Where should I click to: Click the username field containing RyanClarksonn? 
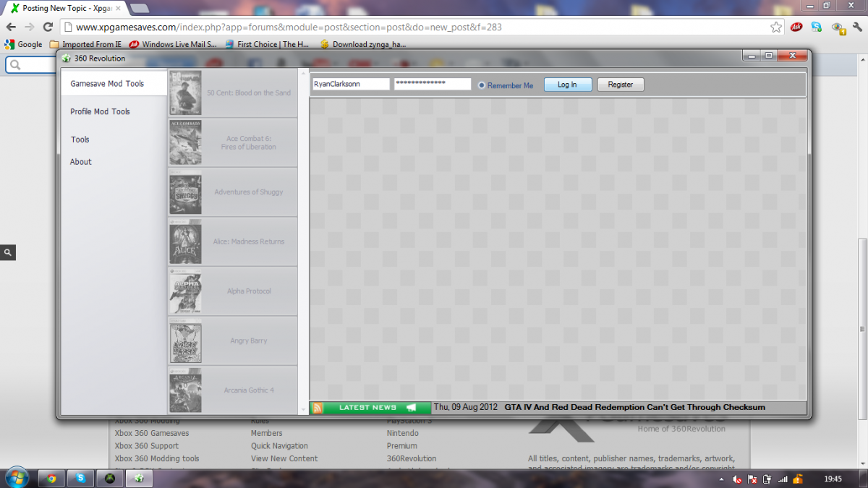coord(351,85)
